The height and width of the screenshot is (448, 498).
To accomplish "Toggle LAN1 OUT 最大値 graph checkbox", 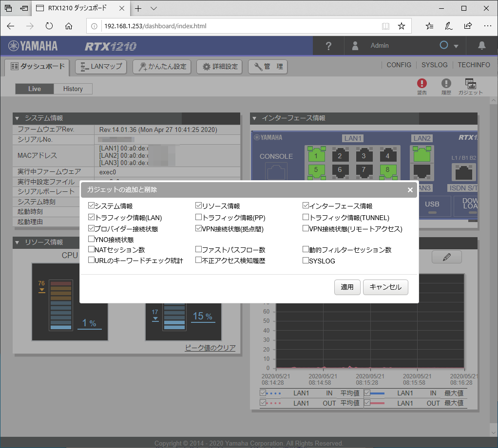I will pyautogui.click(x=367, y=403).
